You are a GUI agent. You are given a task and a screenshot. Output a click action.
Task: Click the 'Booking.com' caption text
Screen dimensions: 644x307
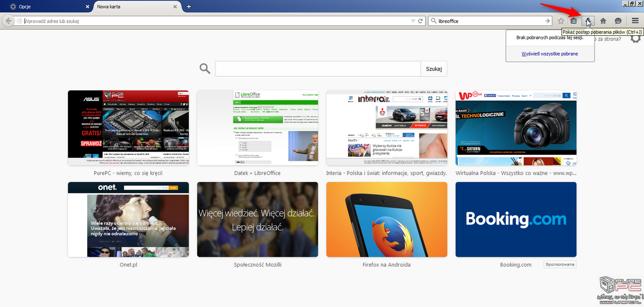[x=516, y=265]
